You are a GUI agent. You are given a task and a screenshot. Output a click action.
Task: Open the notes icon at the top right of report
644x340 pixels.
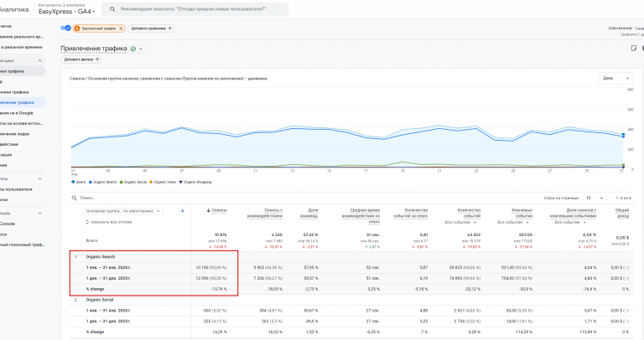(633, 49)
